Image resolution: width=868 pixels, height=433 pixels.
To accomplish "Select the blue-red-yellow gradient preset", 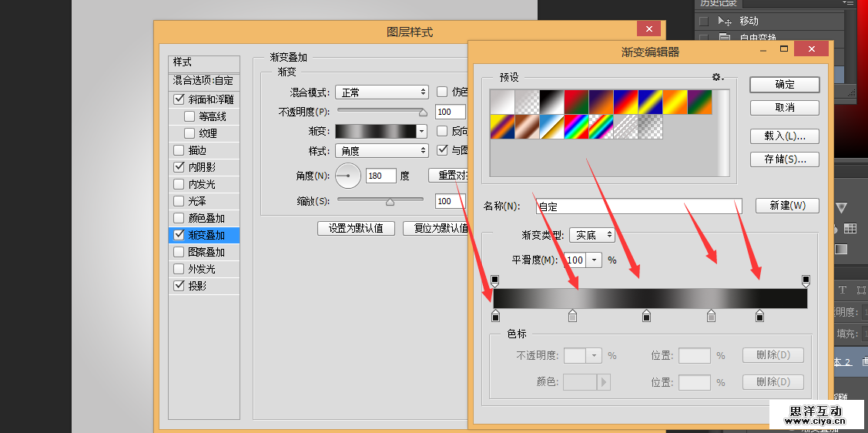I will (x=625, y=102).
